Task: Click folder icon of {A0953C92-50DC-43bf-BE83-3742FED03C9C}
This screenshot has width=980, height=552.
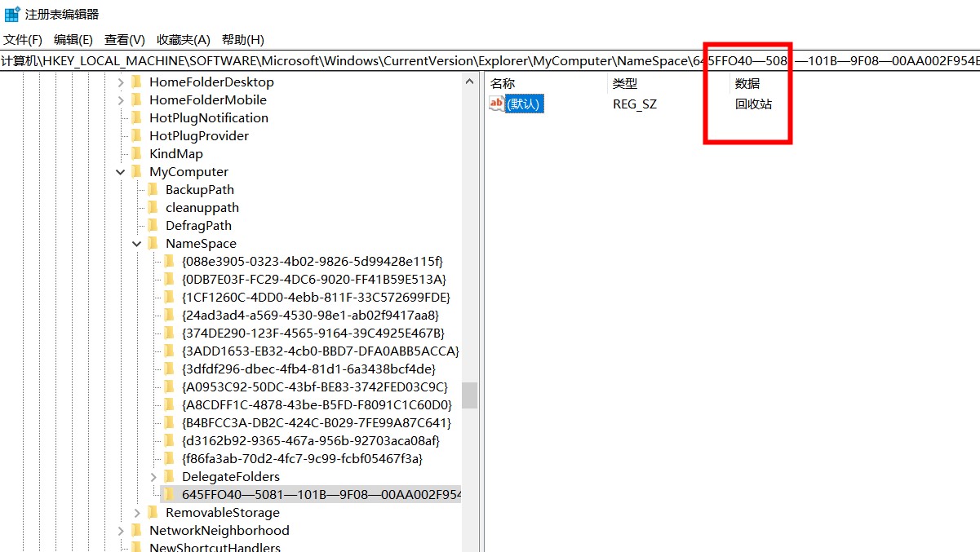Action: (x=169, y=386)
